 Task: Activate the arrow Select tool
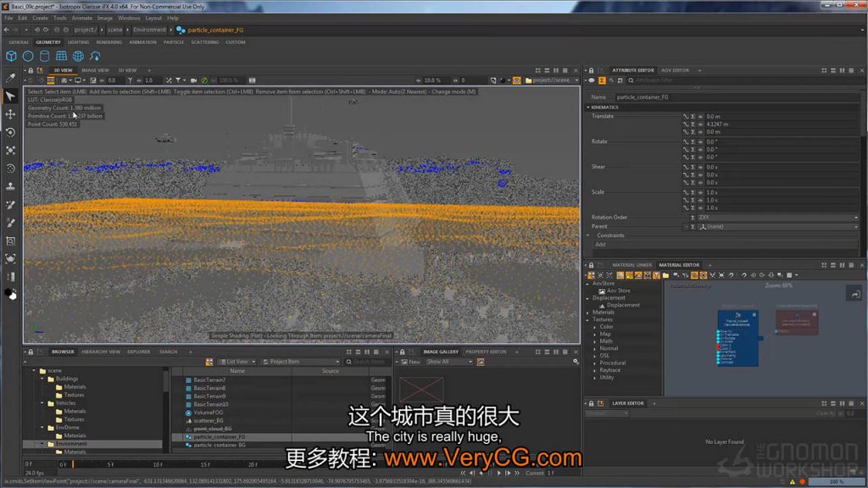[x=10, y=97]
